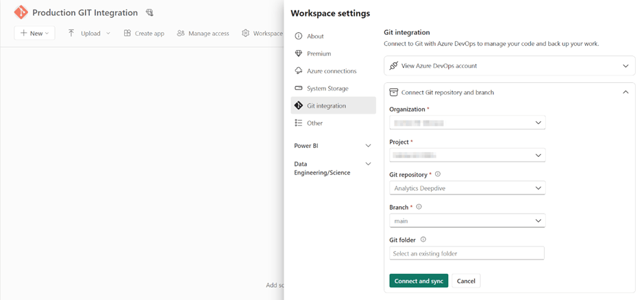Image resolution: width=644 pixels, height=300 pixels.
Task: Click the Cancel button
Action: pos(466,281)
